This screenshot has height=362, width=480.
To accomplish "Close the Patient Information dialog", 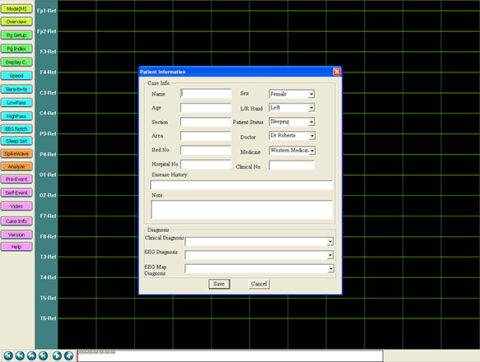I will (x=337, y=72).
